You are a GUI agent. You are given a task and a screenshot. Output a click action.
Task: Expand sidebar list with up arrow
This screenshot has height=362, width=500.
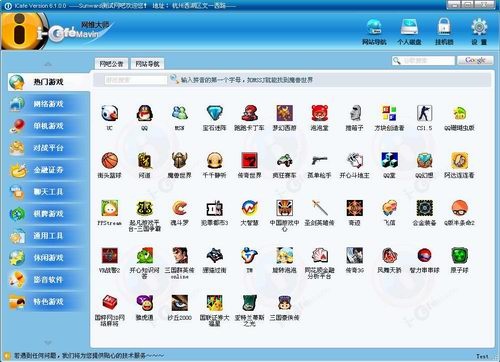pyautogui.click(x=48, y=64)
